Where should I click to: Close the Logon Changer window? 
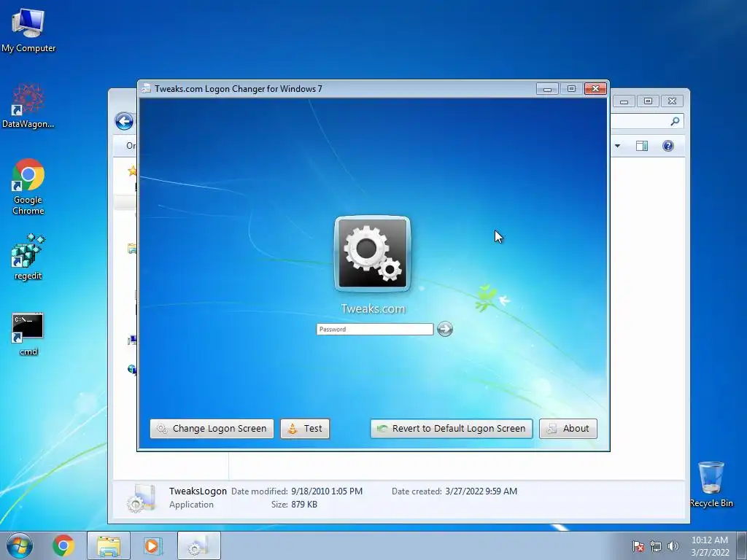pyautogui.click(x=595, y=88)
